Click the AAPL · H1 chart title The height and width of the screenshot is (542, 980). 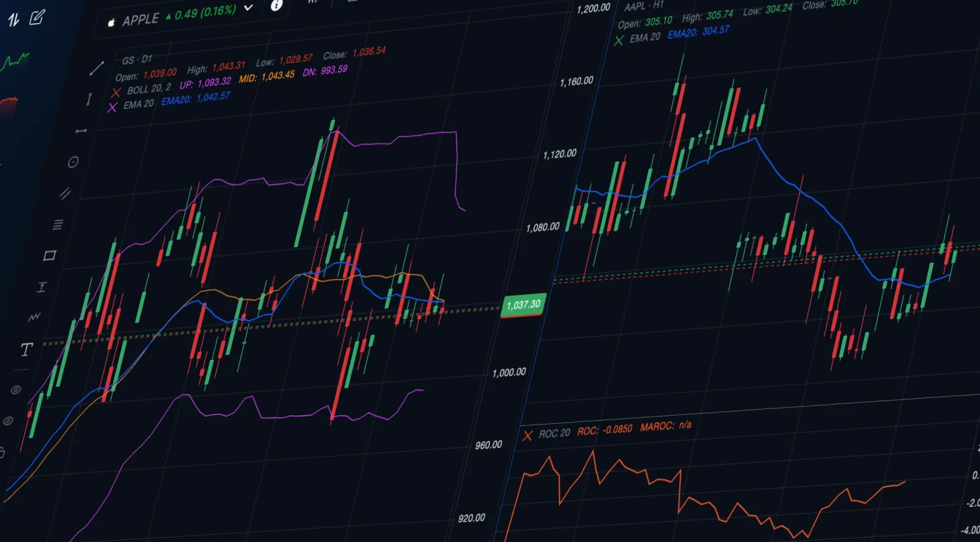click(x=643, y=6)
